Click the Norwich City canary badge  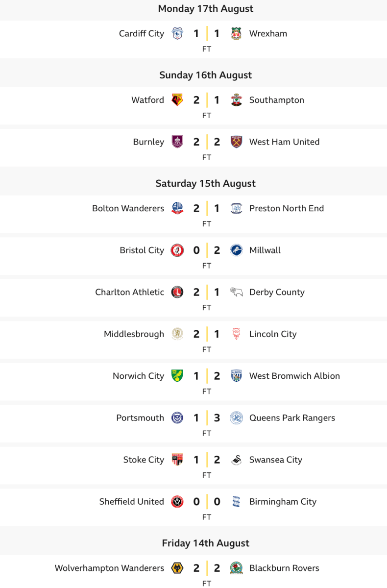[177, 376]
